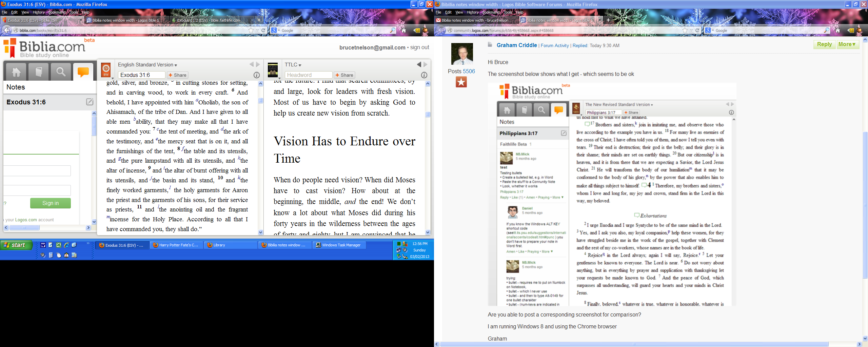Click the biblia.com address bar

(x=132, y=30)
